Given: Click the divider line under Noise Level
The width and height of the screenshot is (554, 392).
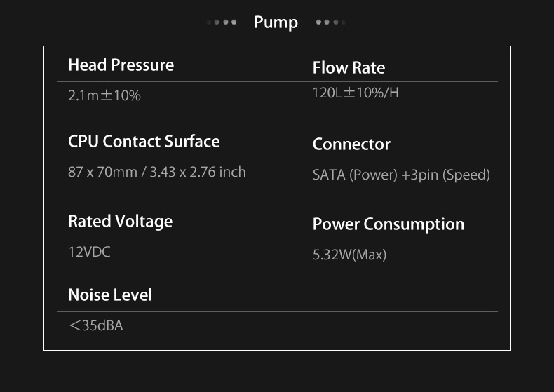Looking at the screenshot, I should click(278, 311).
